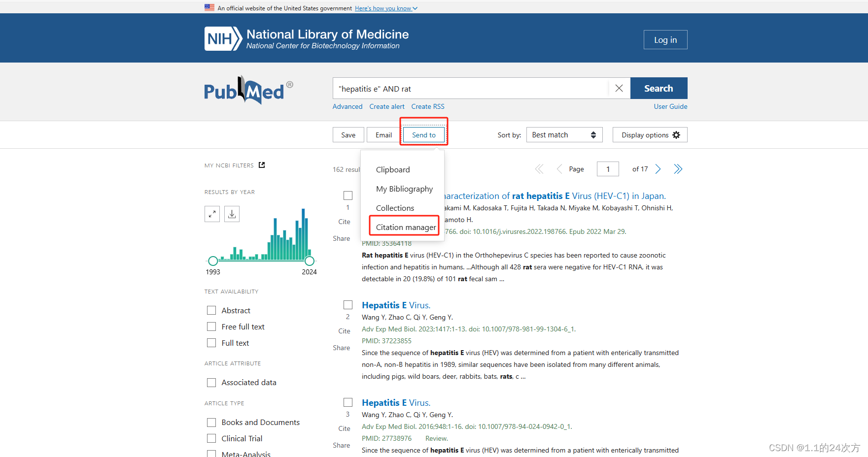
Task: Go to the next results page
Action: point(658,169)
